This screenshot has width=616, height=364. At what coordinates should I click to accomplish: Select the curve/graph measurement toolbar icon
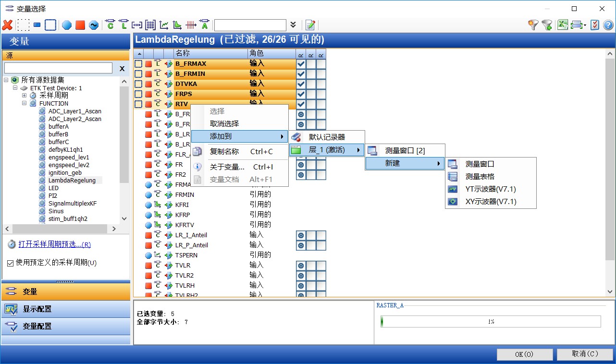(164, 24)
